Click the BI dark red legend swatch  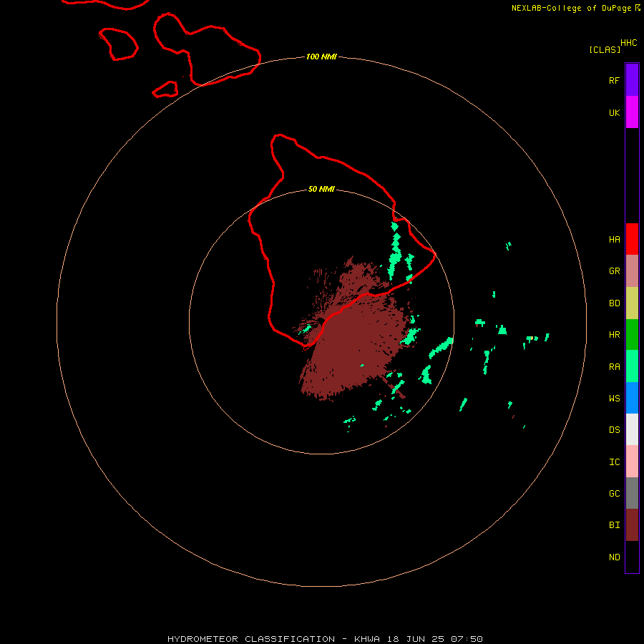[x=632, y=525]
